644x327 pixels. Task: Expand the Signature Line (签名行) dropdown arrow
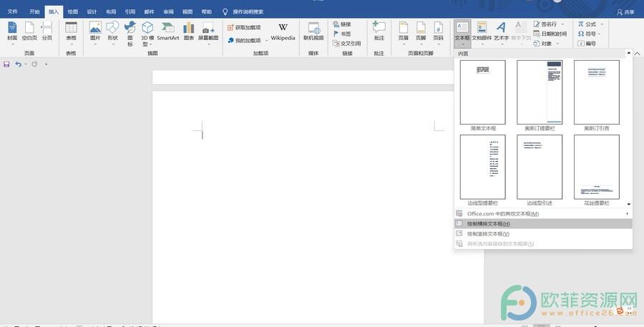click(x=562, y=24)
